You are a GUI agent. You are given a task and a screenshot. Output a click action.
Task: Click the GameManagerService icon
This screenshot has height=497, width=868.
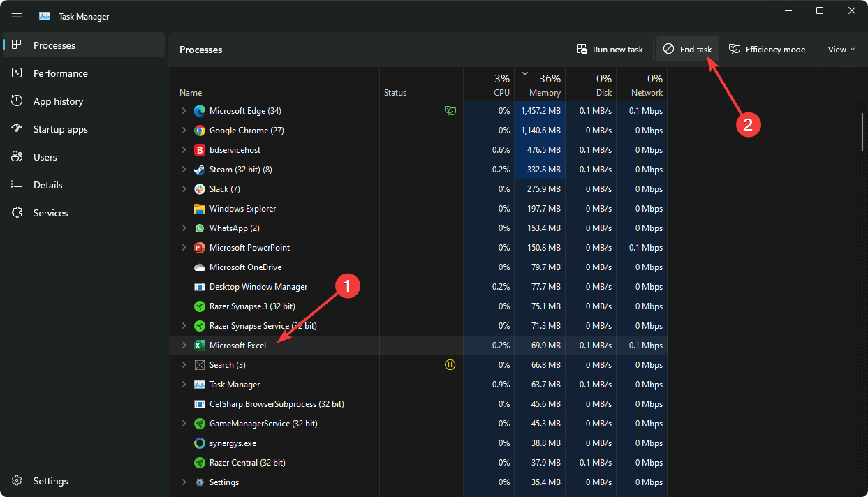(199, 424)
